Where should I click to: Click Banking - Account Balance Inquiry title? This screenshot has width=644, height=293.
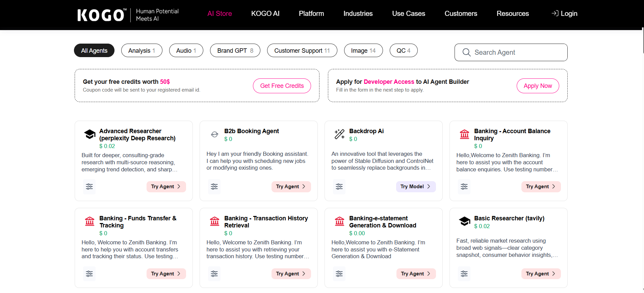click(512, 135)
